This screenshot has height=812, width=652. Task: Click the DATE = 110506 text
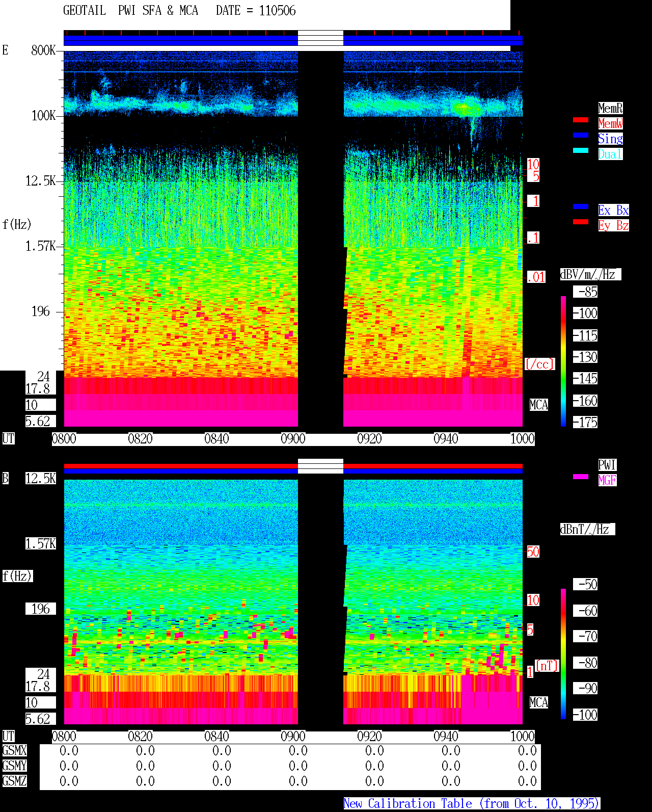coord(256,11)
